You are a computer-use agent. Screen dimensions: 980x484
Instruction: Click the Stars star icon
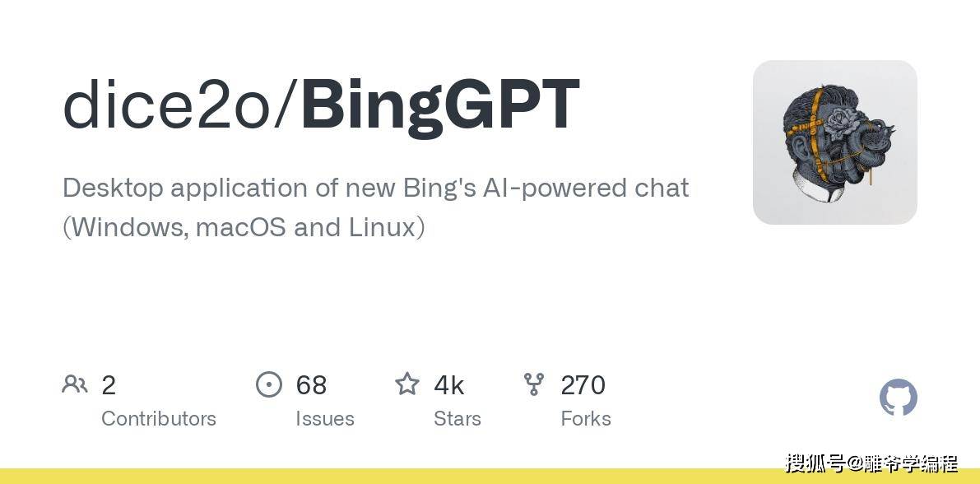406,384
